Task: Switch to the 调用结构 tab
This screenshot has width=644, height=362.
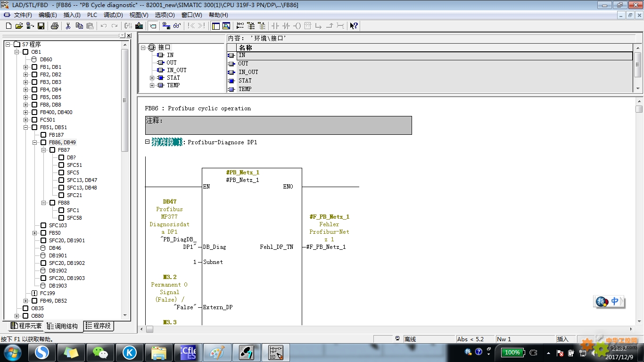Action: [64, 326]
